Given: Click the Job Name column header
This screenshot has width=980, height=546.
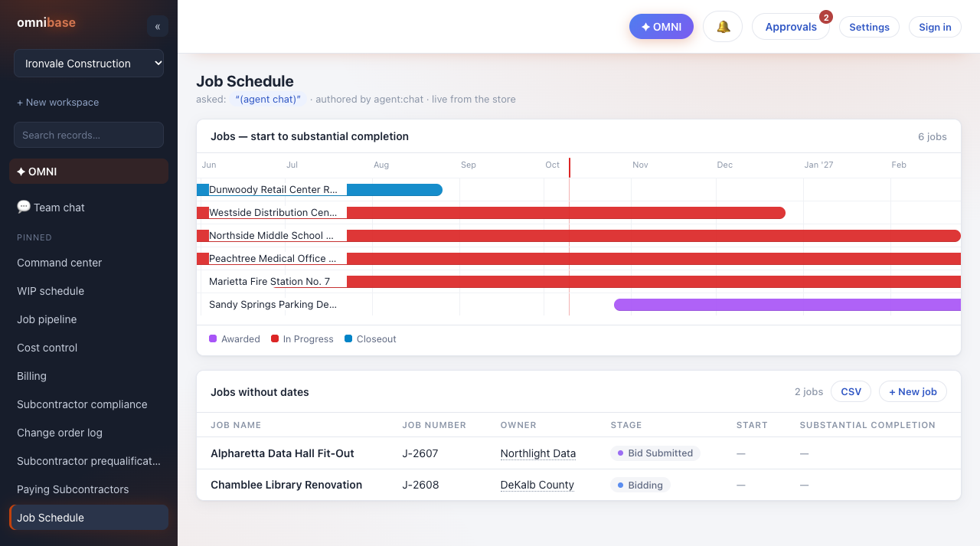Looking at the screenshot, I should [236, 425].
